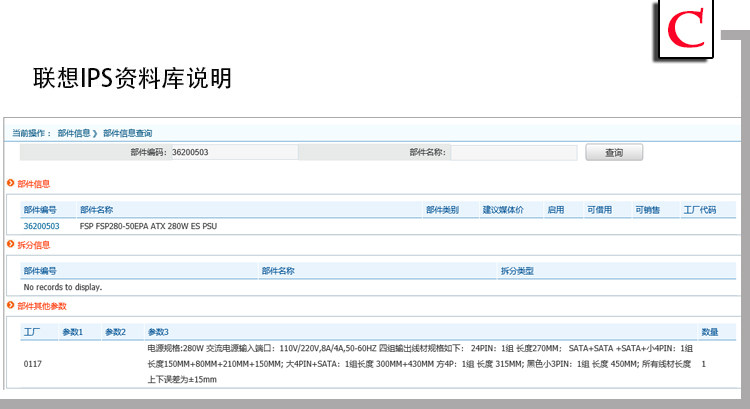Select factory code cell 0117
The height and width of the screenshot is (409, 750).
[33, 364]
